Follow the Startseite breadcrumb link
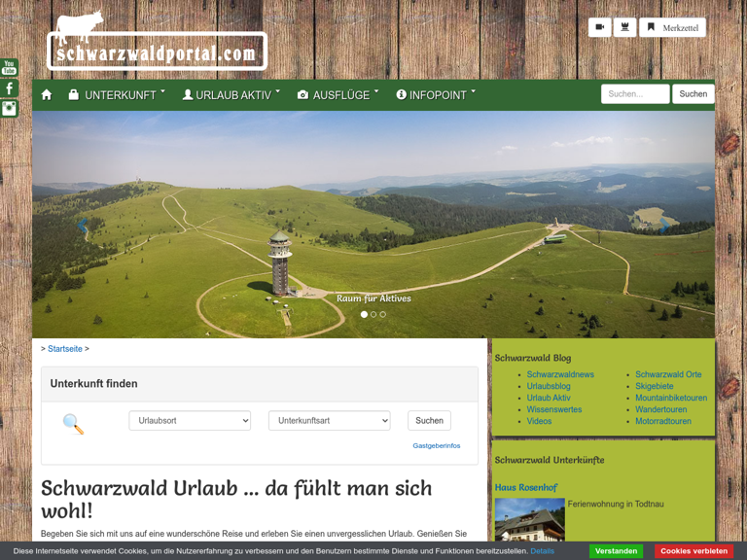747x560 pixels. (65, 349)
